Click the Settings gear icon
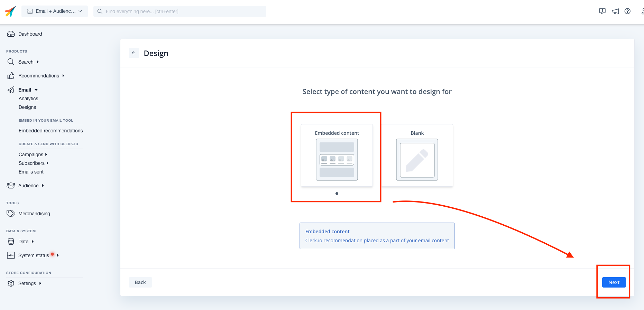The height and width of the screenshot is (310, 644). tap(11, 283)
